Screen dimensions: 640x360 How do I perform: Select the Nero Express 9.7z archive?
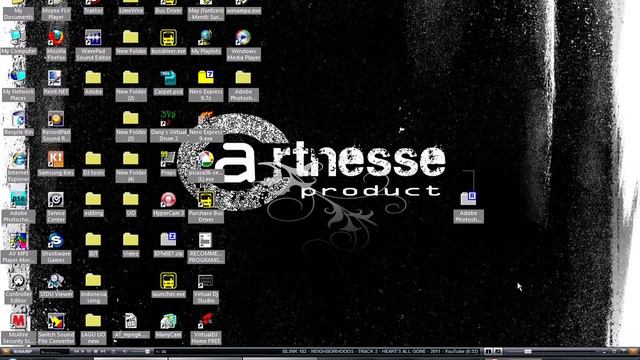(206, 78)
